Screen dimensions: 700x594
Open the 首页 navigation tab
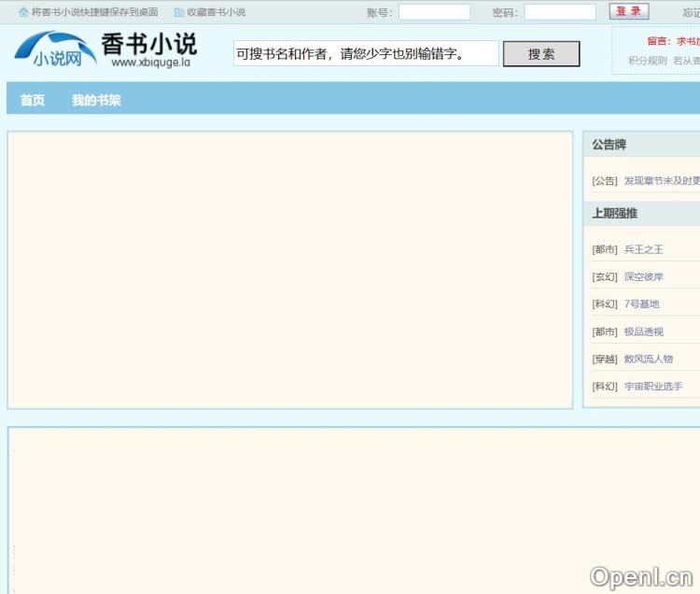(x=33, y=100)
